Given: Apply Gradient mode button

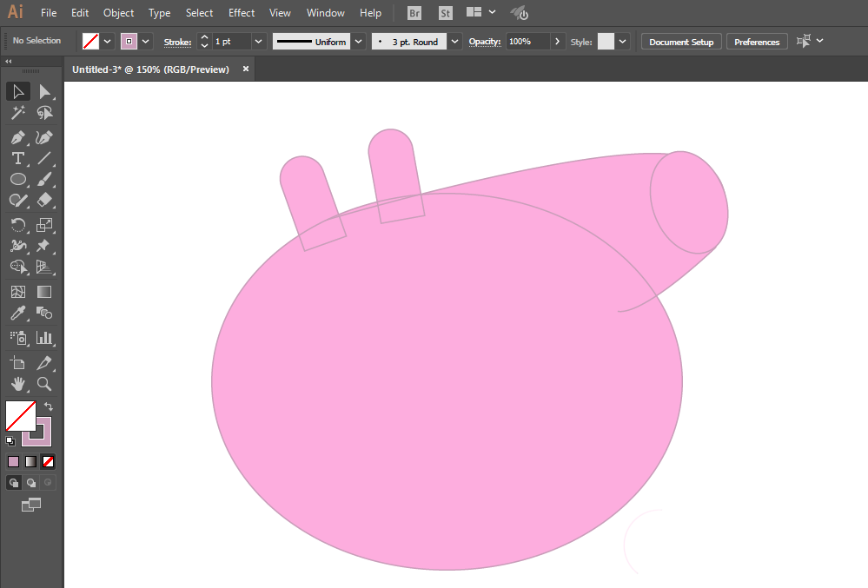Looking at the screenshot, I should coord(31,461).
